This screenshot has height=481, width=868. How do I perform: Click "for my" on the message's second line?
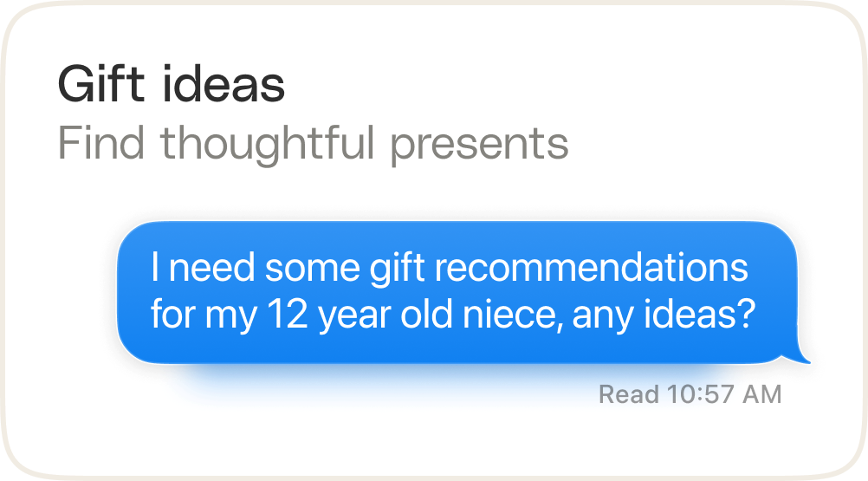coord(203,313)
